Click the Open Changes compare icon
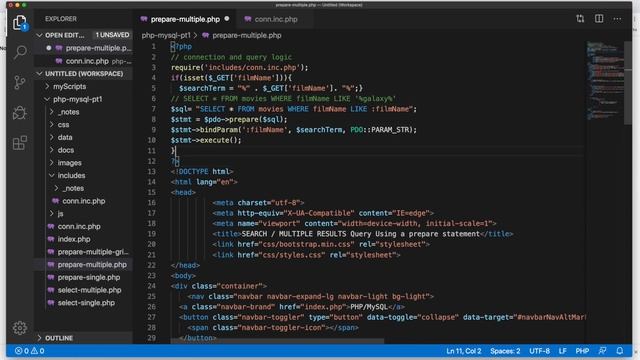This screenshot has height=360, width=640. coord(580,19)
